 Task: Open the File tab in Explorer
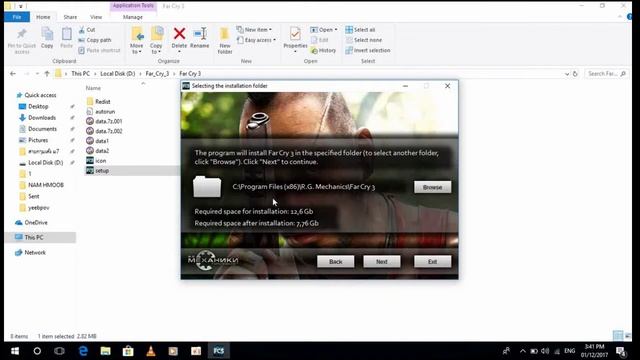[17, 17]
